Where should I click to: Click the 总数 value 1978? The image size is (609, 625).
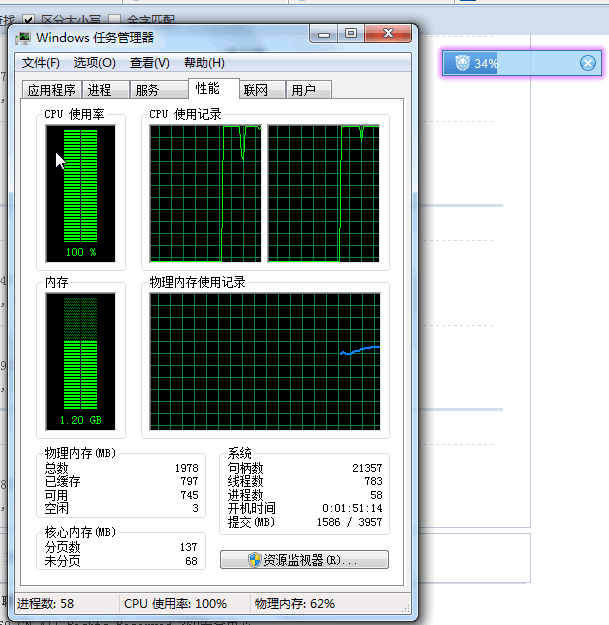187,468
